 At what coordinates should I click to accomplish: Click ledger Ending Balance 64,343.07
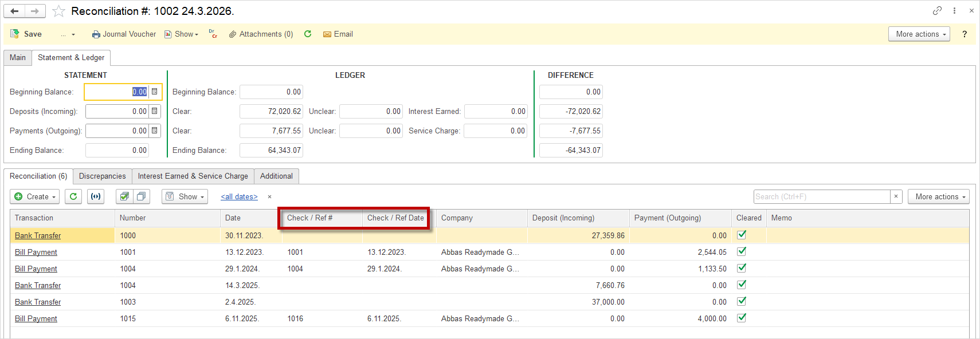(x=271, y=150)
